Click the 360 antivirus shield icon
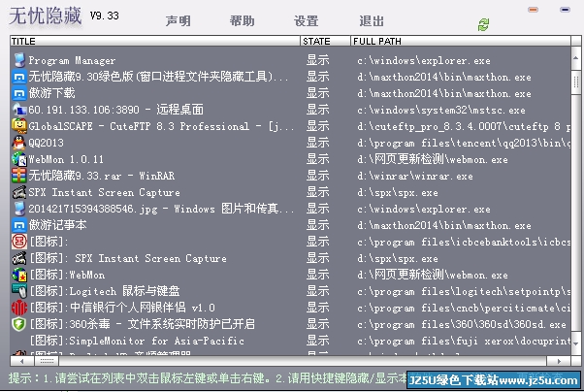Screen dimensions: 584x392 [x=19, y=324]
